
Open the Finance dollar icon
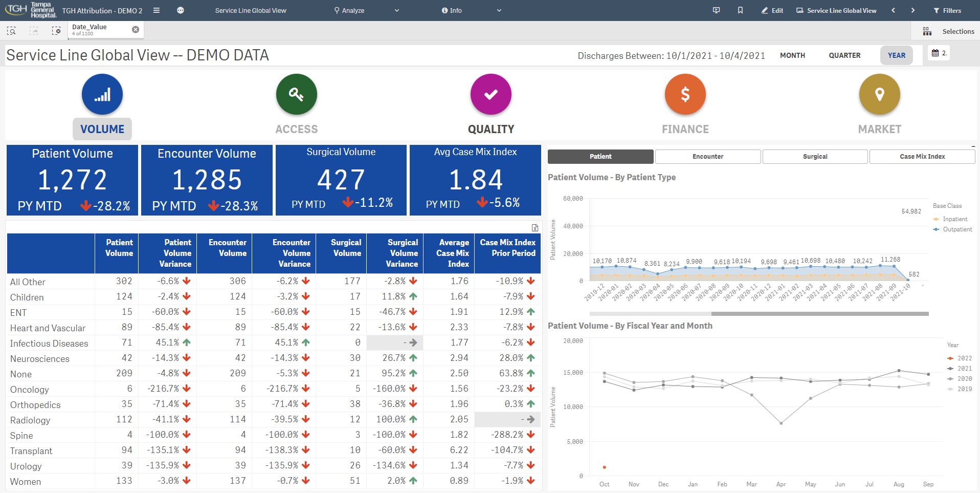pos(685,94)
